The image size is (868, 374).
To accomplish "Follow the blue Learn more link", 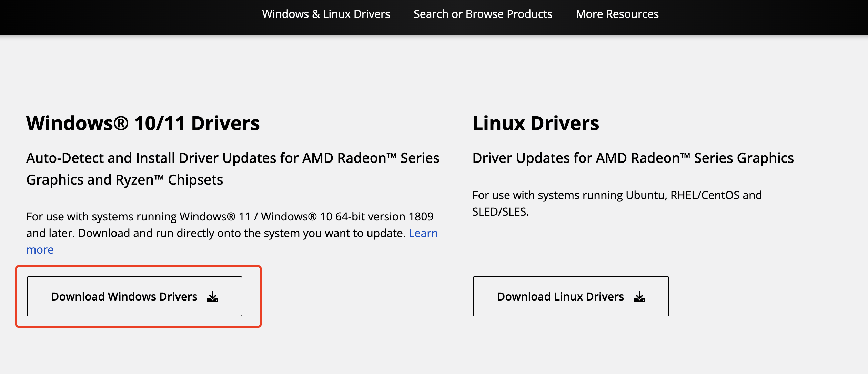I will (423, 233).
